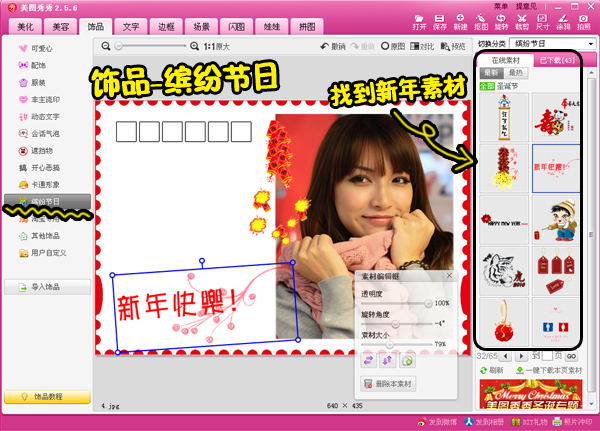Switch to the 文字 tab
The image size is (600, 431).
pyautogui.click(x=131, y=26)
